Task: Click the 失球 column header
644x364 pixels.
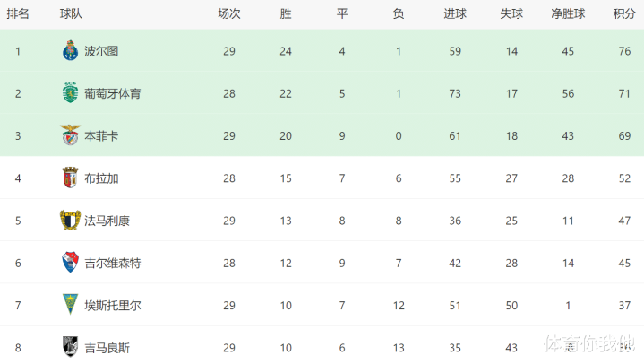Action: tap(511, 13)
